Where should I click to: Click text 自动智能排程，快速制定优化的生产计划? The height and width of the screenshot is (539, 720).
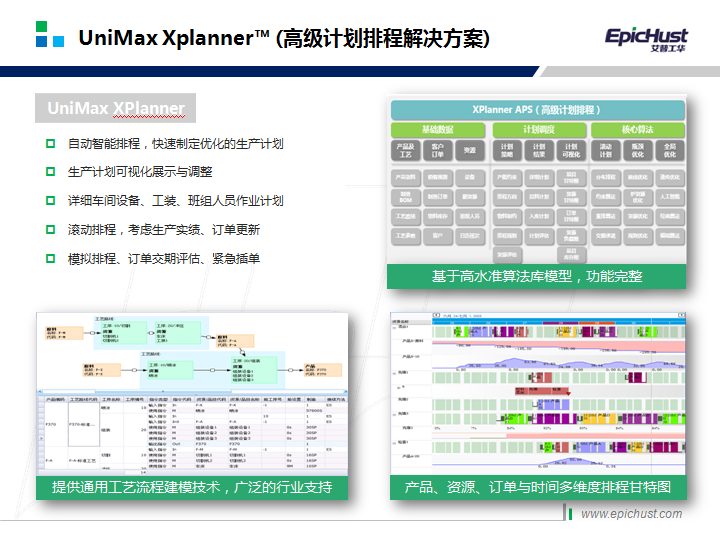(x=175, y=144)
